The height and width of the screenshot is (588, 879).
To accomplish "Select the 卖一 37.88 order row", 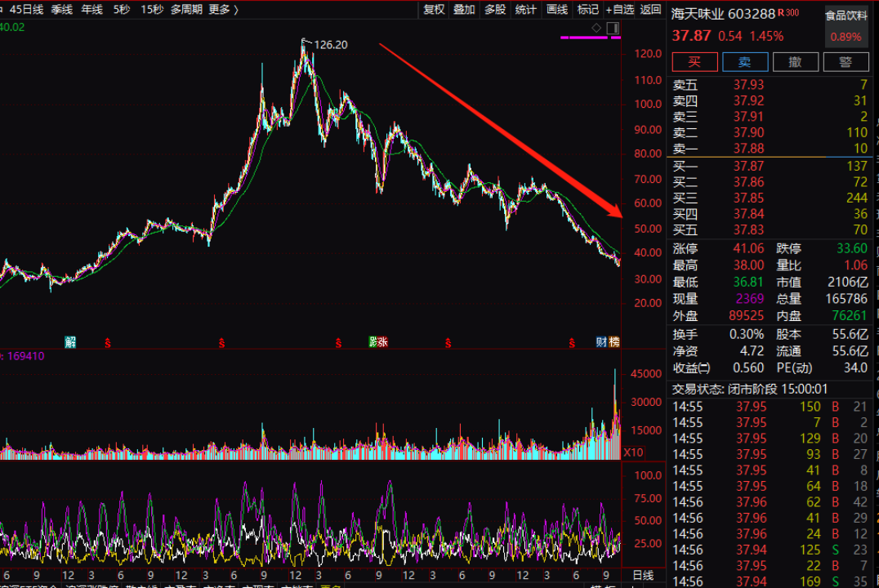I will [770, 149].
